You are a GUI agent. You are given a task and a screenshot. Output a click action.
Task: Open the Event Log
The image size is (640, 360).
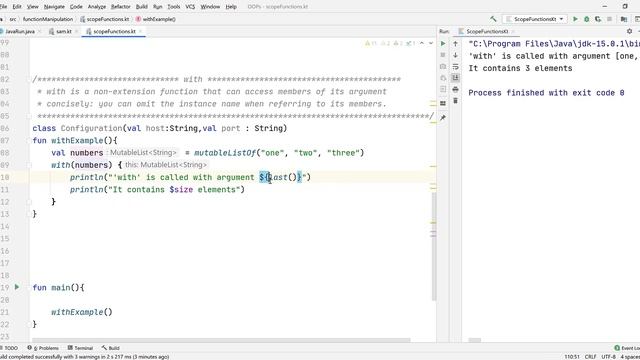coord(627,348)
